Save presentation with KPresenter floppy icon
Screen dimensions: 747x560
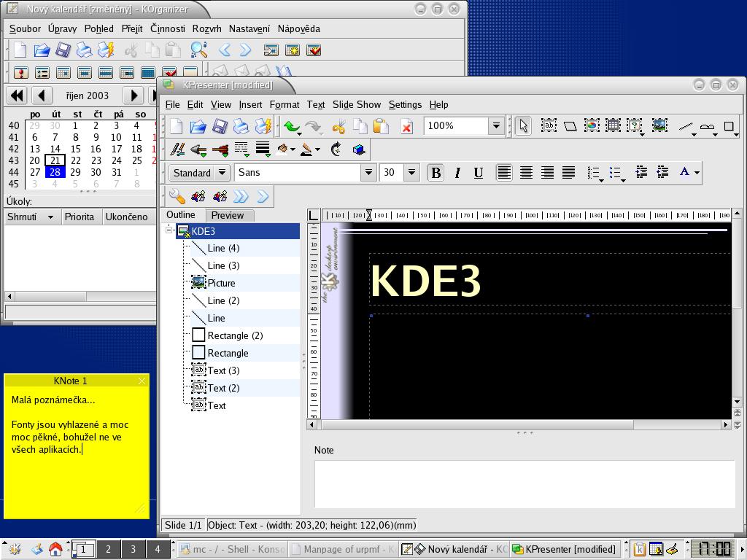220,126
